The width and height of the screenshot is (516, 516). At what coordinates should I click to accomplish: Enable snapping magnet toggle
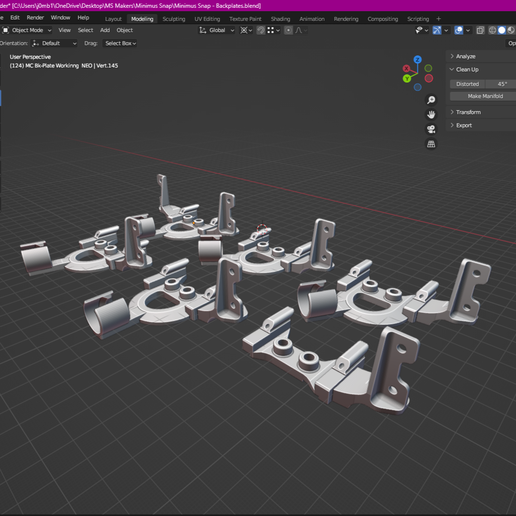261,30
